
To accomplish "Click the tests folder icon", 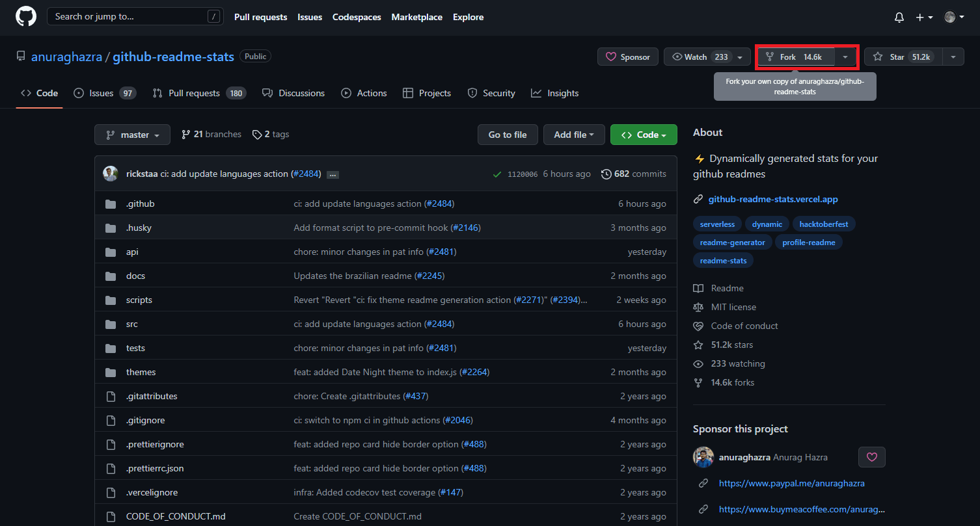I will click(111, 348).
